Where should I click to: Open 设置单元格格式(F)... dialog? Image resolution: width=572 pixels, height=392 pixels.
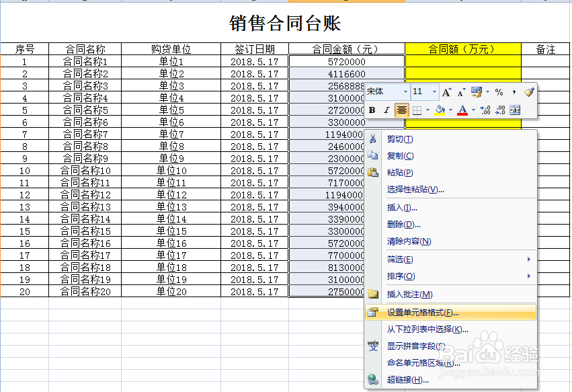pyautogui.click(x=450, y=313)
